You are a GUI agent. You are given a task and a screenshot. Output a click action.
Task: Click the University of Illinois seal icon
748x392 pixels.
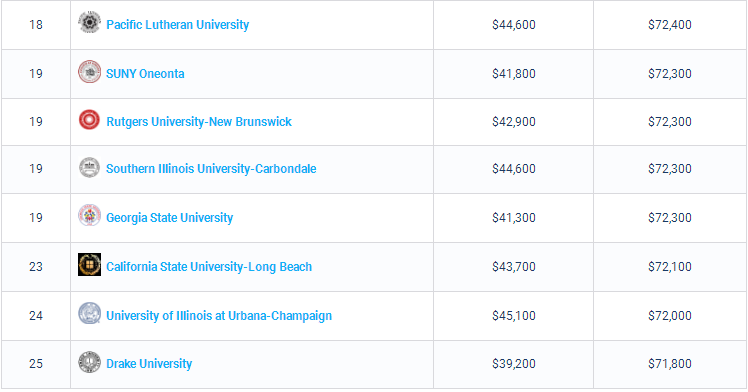(x=89, y=314)
